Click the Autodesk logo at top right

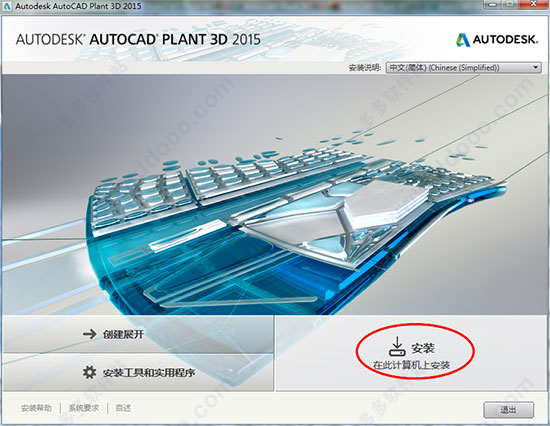[x=497, y=40]
